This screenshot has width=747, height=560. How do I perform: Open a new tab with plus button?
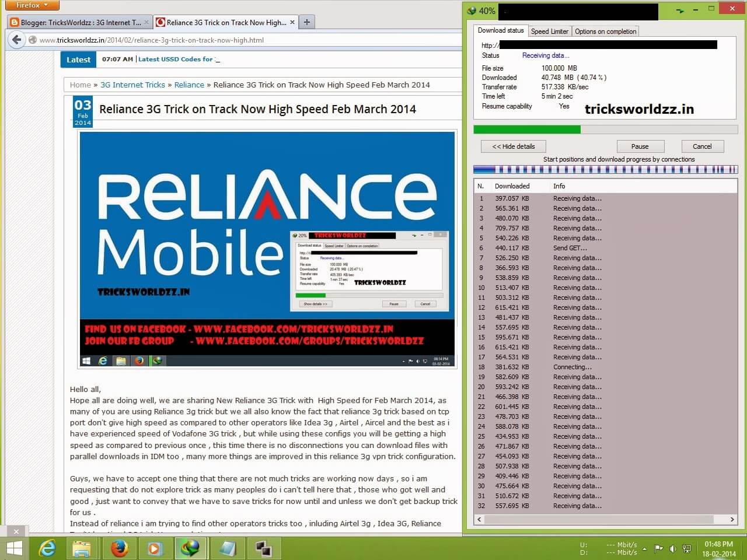click(307, 23)
